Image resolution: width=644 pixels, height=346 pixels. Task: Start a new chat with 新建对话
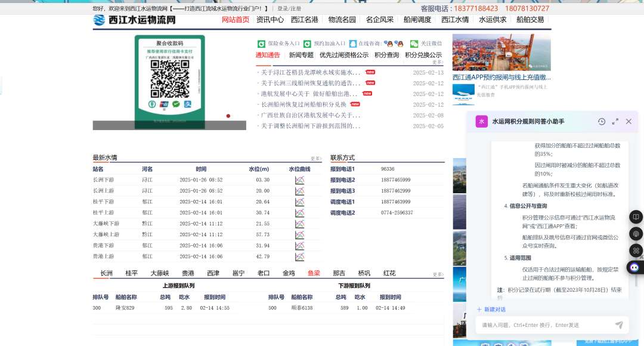click(491, 310)
